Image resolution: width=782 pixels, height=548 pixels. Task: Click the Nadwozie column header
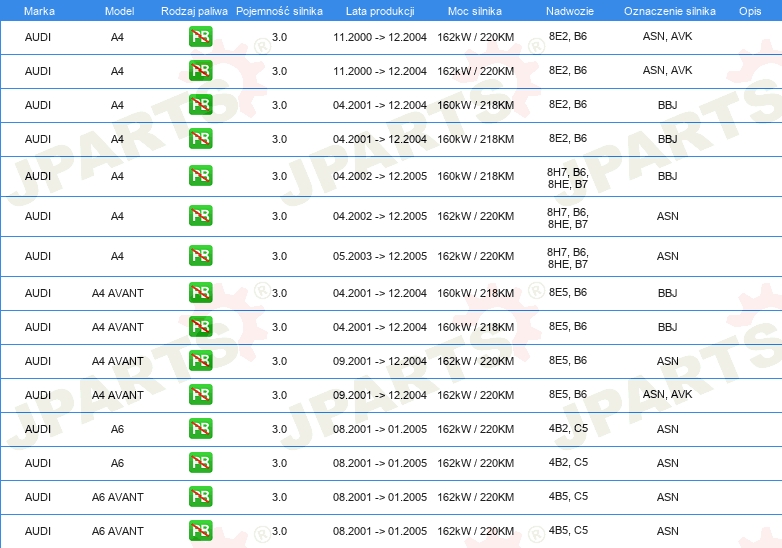pos(570,11)
